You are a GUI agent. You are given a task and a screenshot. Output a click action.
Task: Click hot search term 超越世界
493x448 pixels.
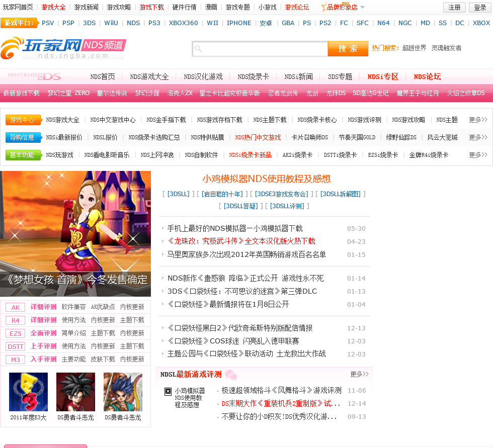[414, 48]
